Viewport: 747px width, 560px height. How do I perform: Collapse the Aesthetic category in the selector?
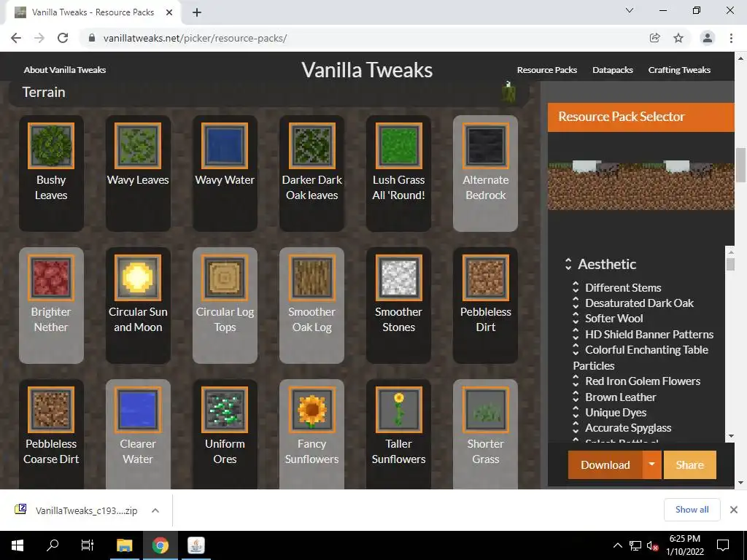[568, 264]
